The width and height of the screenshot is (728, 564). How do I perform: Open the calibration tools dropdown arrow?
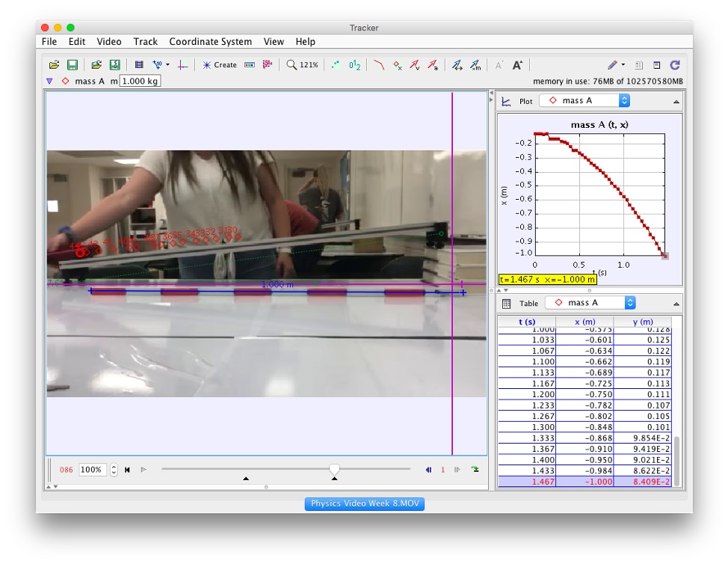coord(167,65)
